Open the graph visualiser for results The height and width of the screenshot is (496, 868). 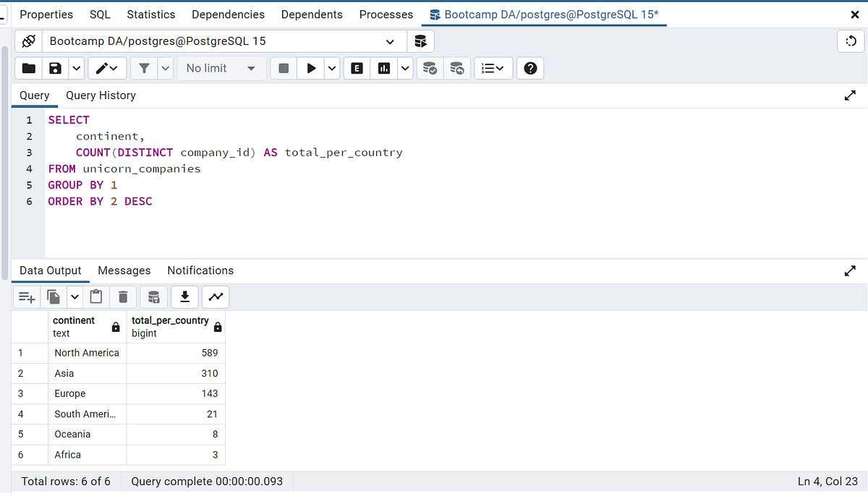pos(215,296)
